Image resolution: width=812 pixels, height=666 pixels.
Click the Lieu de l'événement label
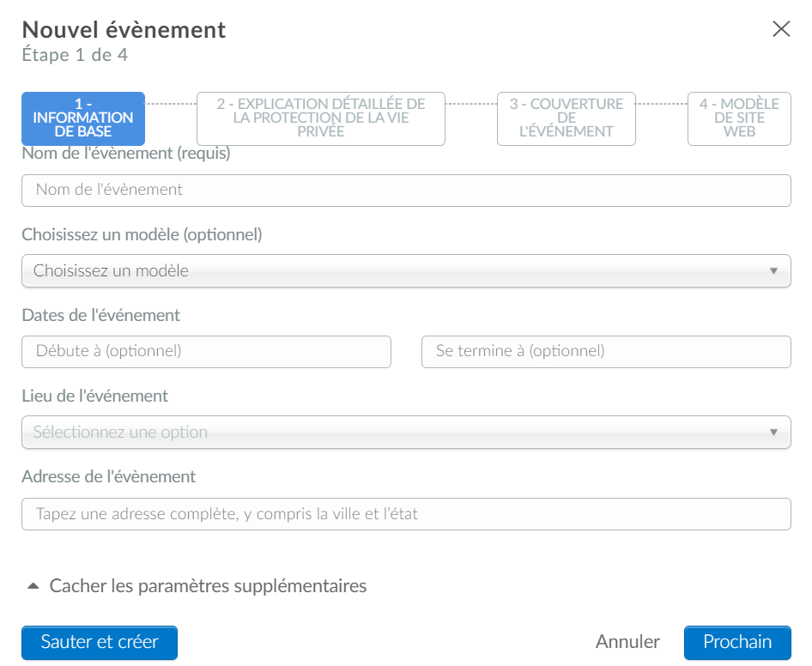tap(94, 396)
